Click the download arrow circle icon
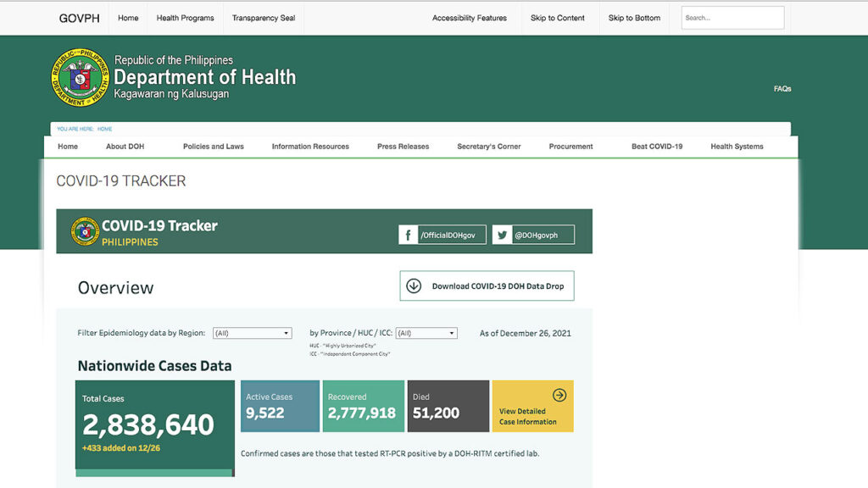868x488 pixels. [414, 286]
